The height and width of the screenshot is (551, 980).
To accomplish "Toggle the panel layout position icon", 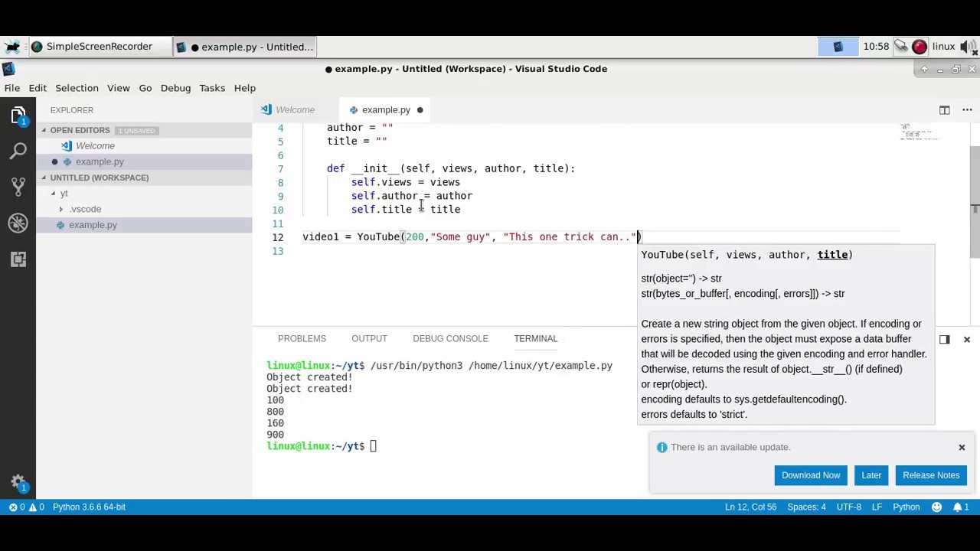I will point(944,339).
